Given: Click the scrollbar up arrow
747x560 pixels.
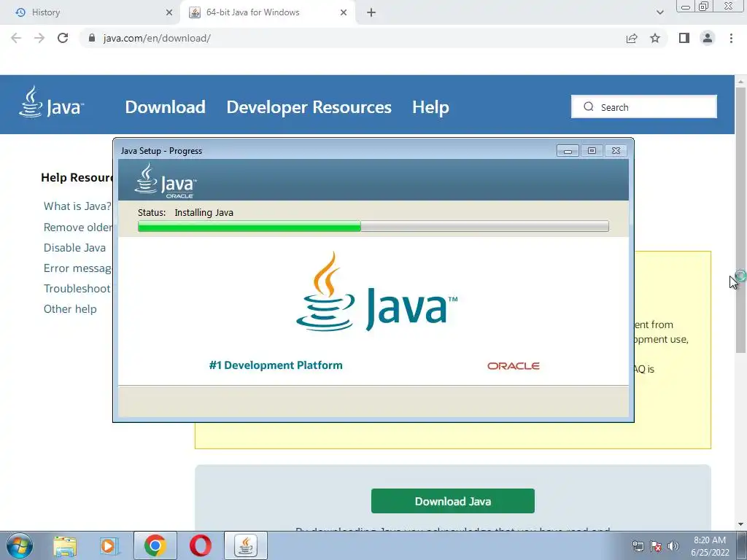Looking at the screenshot, I should [x=740, y=82].
